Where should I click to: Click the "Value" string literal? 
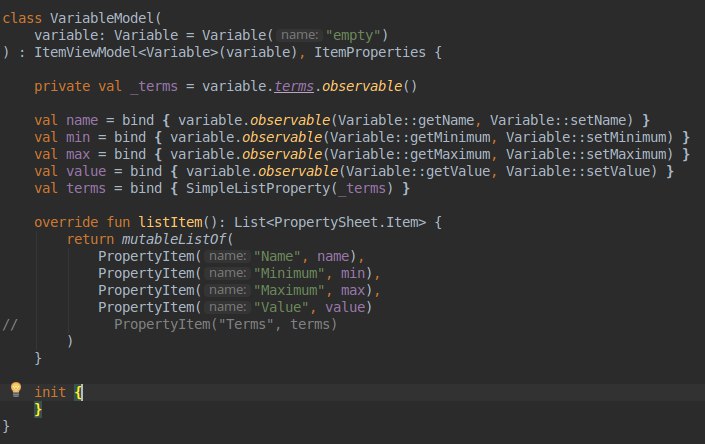281,308
